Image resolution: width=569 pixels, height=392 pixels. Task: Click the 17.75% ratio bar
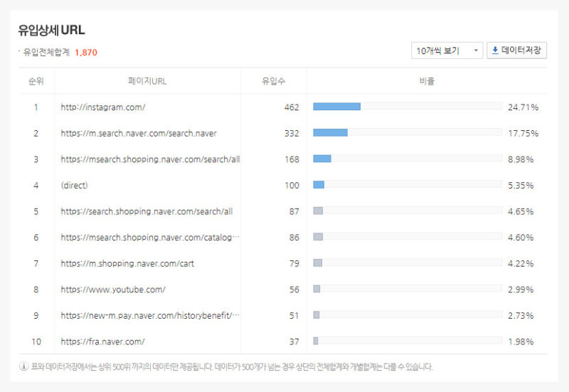pos(331,133)
